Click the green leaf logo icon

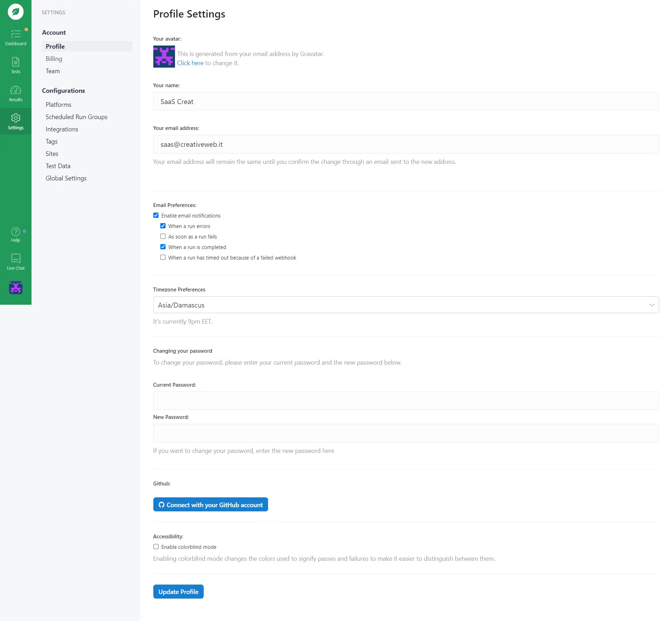pos(15,12)
